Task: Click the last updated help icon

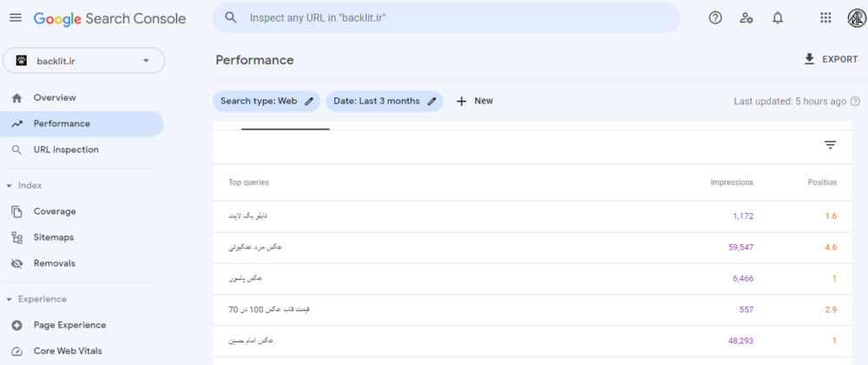Action: tap(856, 102)
